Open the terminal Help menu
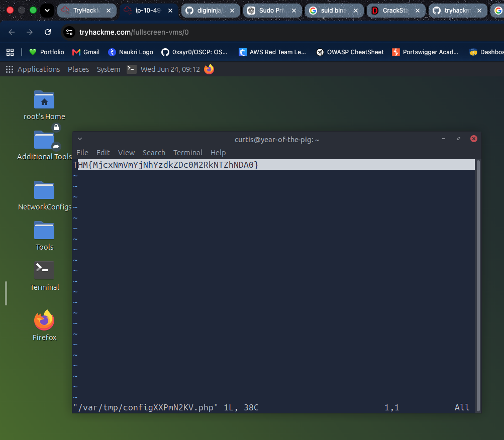 218,153
